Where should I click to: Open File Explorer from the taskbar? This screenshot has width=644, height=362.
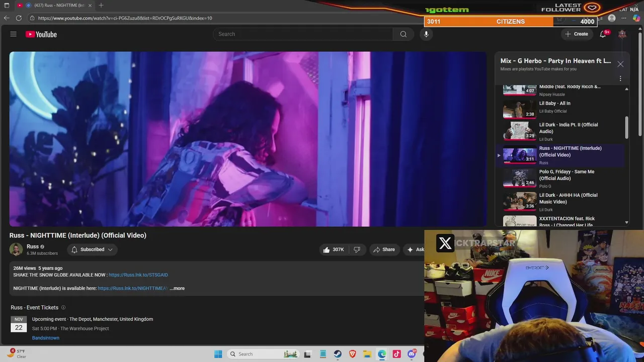(x=367, y=354)
